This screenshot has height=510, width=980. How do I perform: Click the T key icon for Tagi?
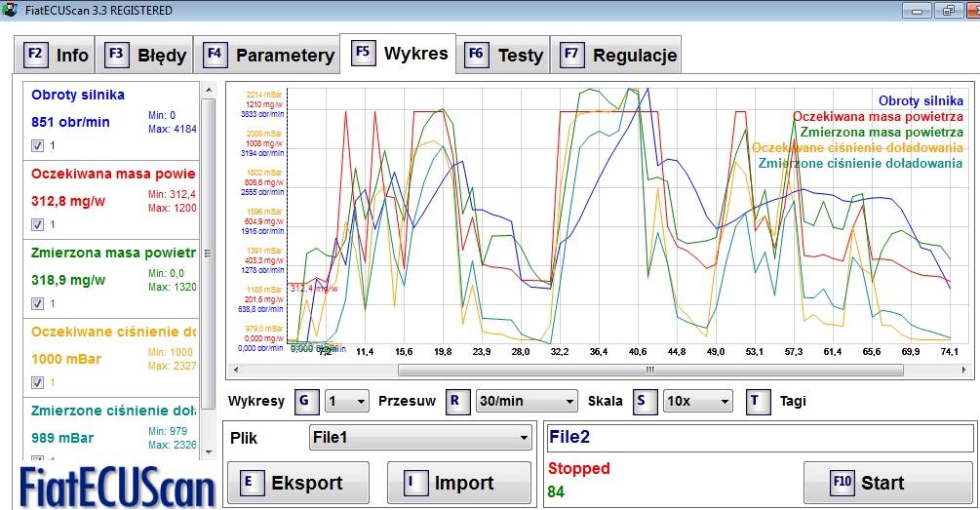[x=757, y=401]
